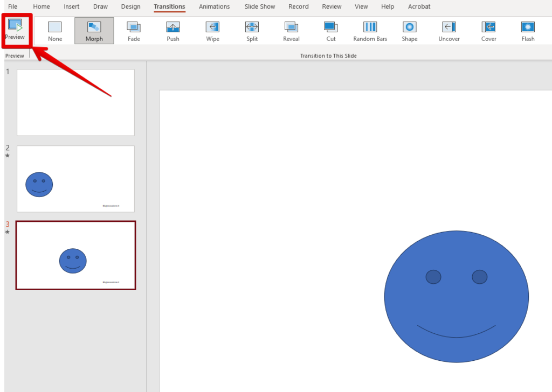552x392 pixels.
Task: Choose the Cut transition
Action: point(331,31)
